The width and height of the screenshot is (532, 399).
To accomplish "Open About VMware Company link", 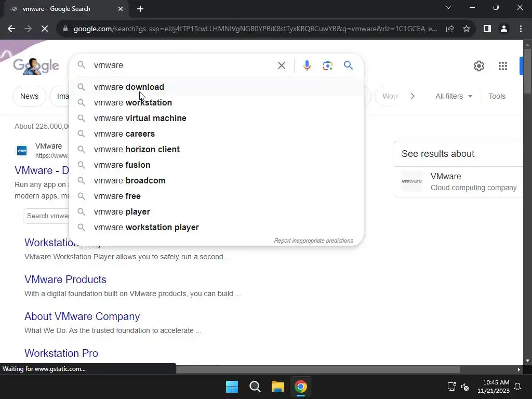I will point(82,316).
